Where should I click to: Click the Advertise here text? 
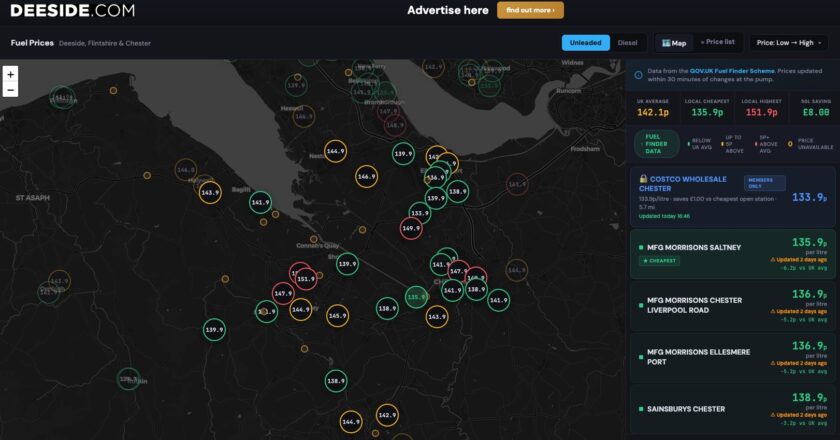[x=448, y=10]
